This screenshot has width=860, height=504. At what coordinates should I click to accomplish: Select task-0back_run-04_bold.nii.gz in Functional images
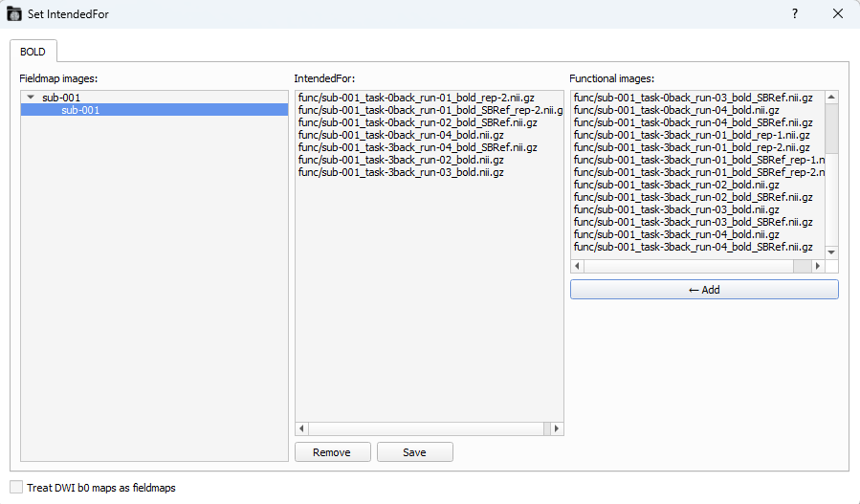676,110
